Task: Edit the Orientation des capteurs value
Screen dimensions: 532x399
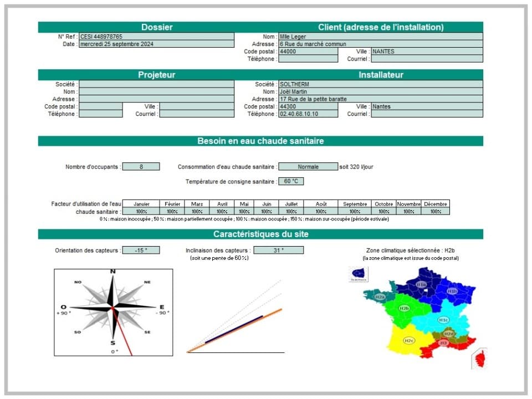Action: 141,250
